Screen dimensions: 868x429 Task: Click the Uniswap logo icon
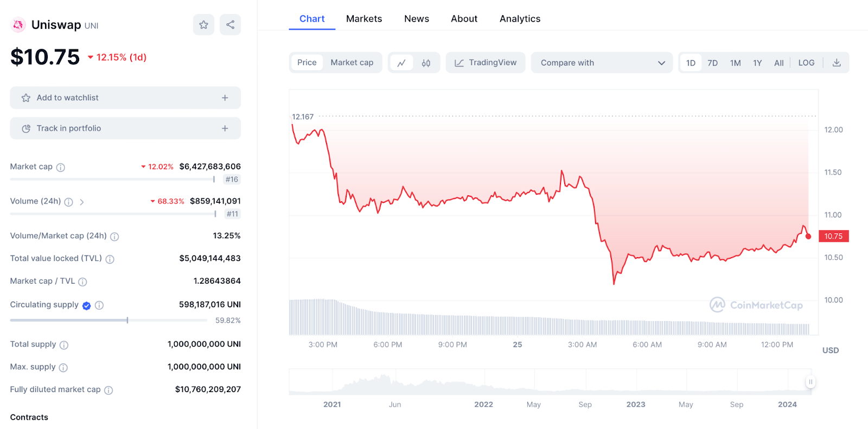click(x=18, y=25)
